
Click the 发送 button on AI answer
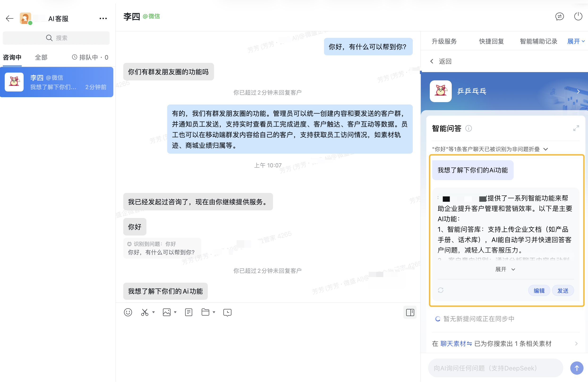click(563, 291)
